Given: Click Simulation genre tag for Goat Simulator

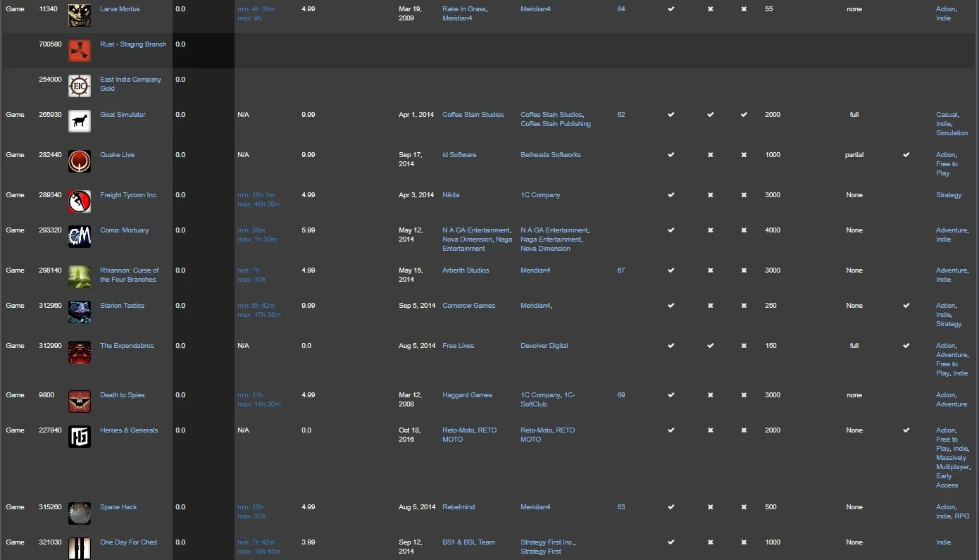Looking at the screenshot, I should point(952,133).
